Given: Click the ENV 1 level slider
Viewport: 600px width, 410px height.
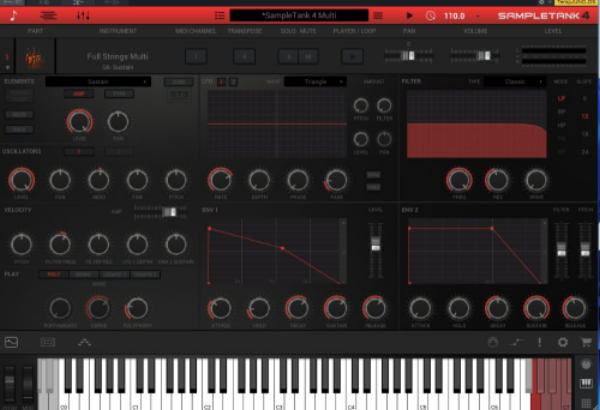Looking at the screenshot, I should coord(375,240).
